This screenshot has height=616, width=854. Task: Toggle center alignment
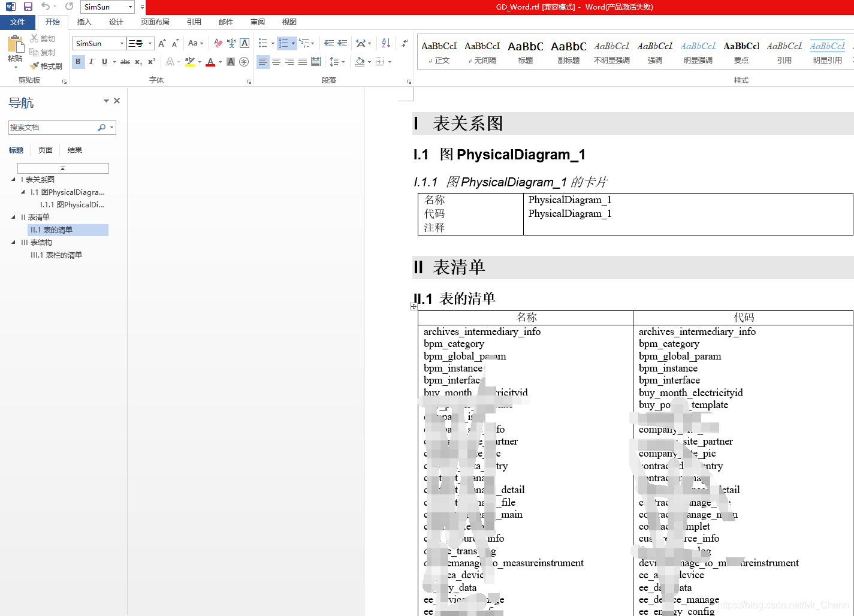[x=276, y=62]
